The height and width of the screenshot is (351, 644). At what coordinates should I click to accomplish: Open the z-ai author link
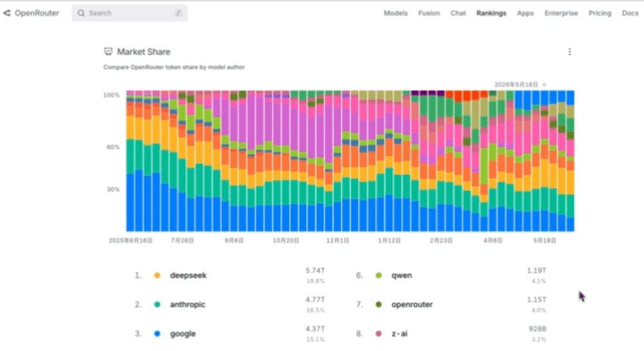[x=399, y=334]
